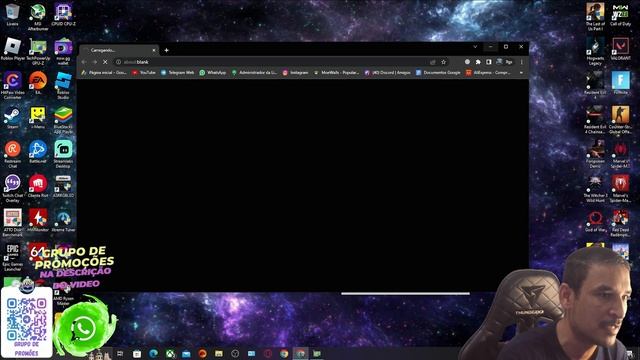The width and height of the screenshot is (640, 360).
Task: Select HitPaw Video Converter desktop icon
Action: (13, 86)
